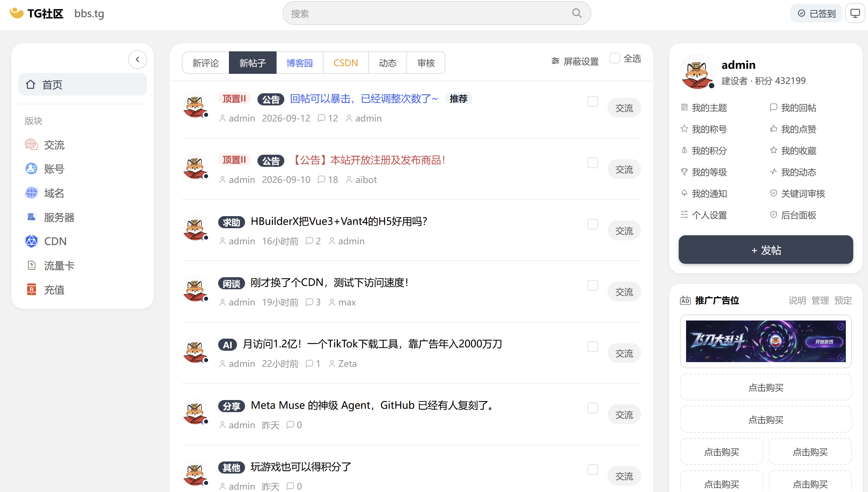Click the 流量卡 SIM card icon
The width and height of the screenshot is (868, 492).
click(x=32, y=265)
